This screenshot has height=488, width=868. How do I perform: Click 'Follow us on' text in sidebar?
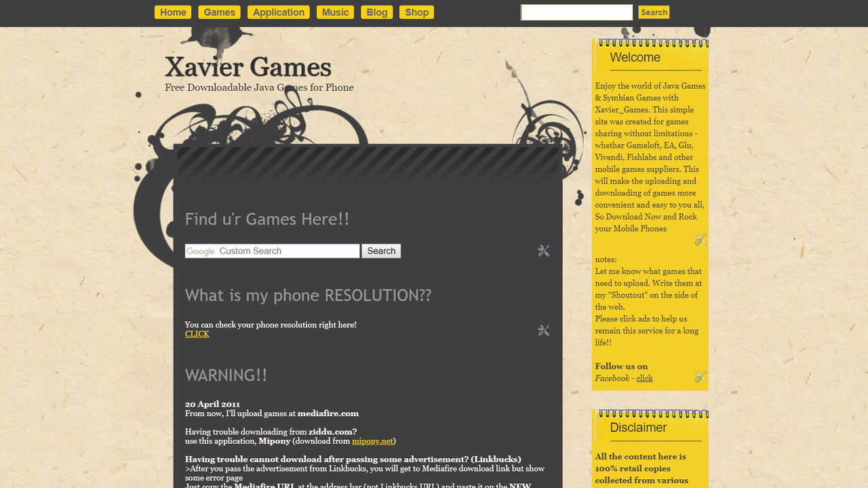621,366
